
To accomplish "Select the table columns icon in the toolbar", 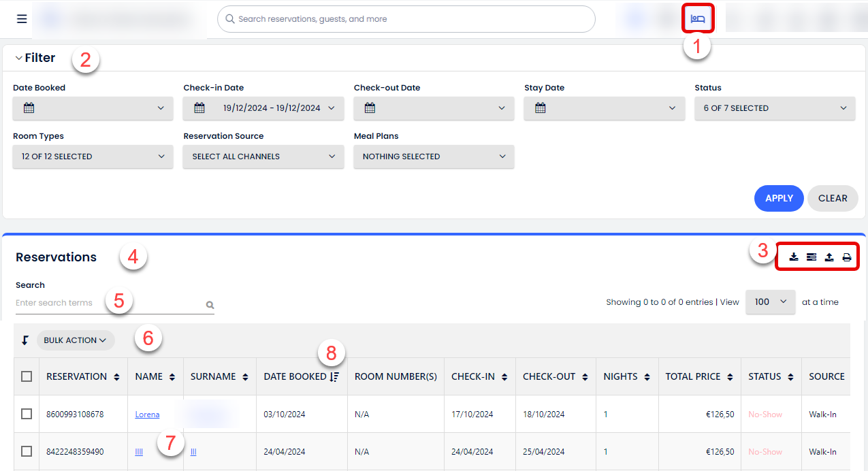I will 811,257.
